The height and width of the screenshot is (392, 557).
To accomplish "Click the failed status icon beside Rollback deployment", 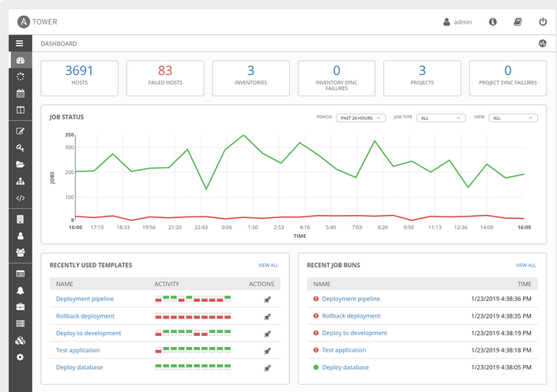I will coord(316,315).
